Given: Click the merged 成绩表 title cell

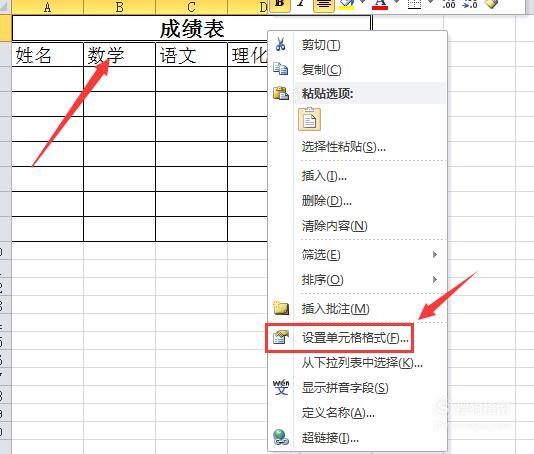Looking at the screenshot, I should [191, 28].
